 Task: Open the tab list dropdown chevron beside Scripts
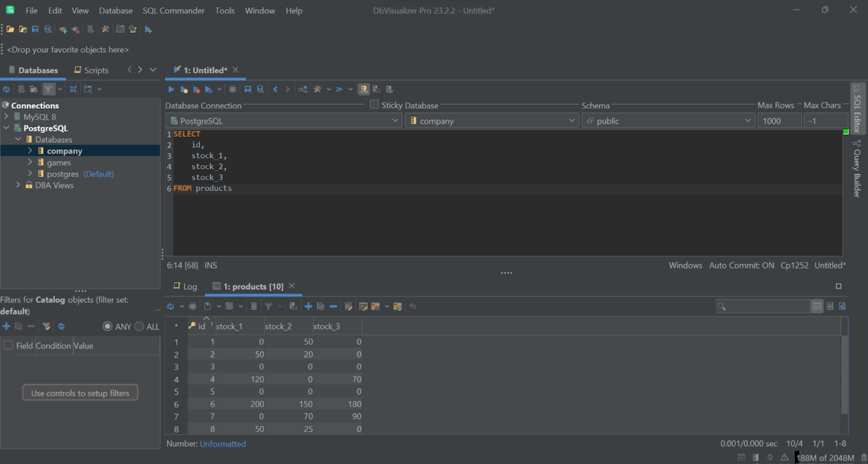153,70
